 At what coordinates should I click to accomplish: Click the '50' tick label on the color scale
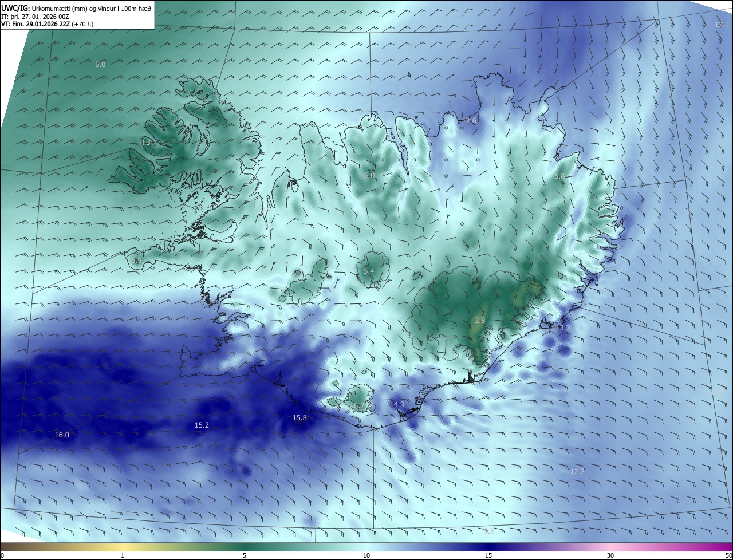point(728,555)
